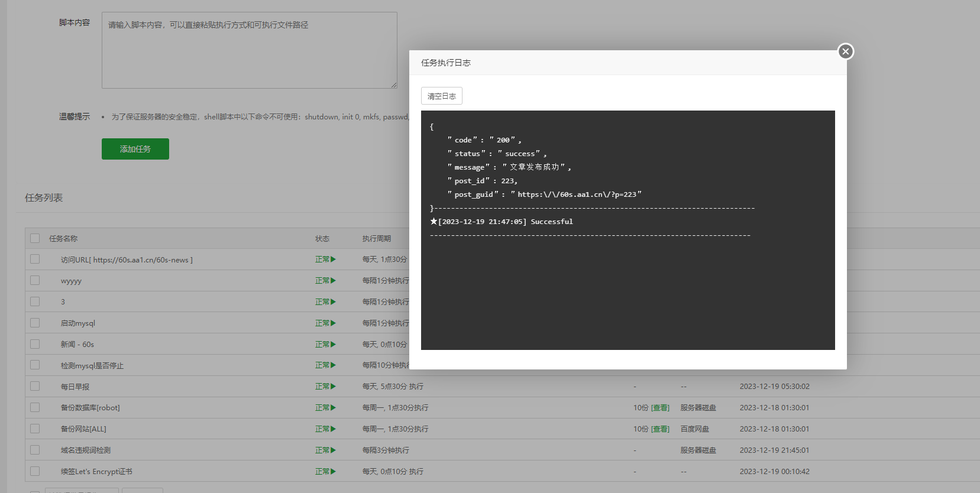Click the 清空日志 button
Image resolution: width=980 pixels, height=493 pixels.
click(441, 96)
